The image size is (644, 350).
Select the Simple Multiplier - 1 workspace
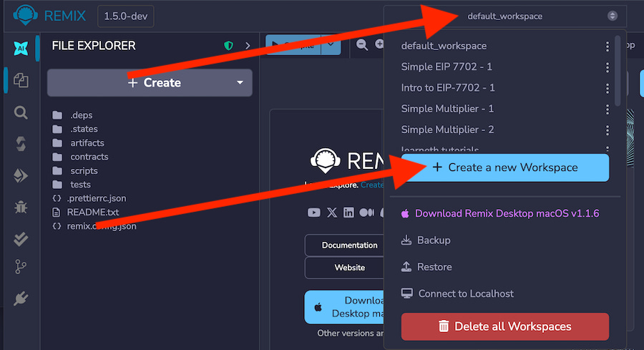pos(447,109)
